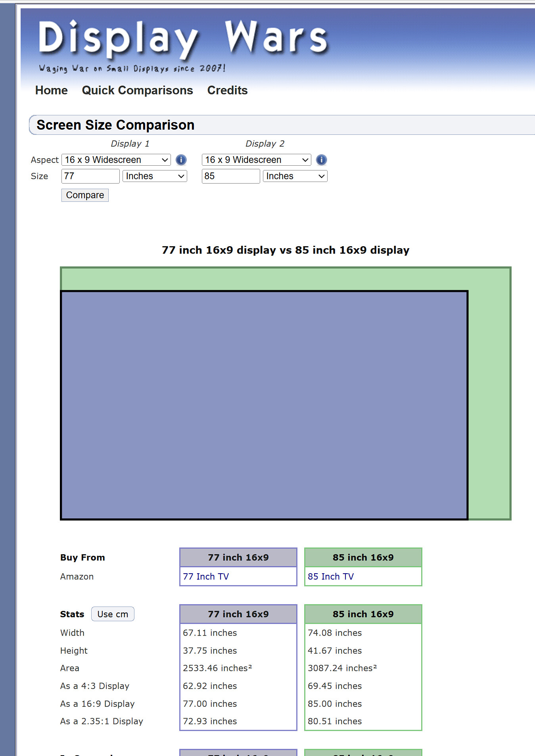The image size is (535, 756).
Task: Focus Display 1 size field containing 77
Action: (90, 176)
